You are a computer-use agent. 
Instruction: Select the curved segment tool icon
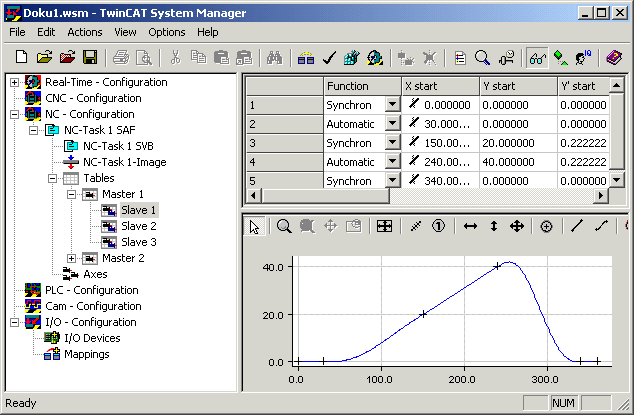[x=602, y=226]
